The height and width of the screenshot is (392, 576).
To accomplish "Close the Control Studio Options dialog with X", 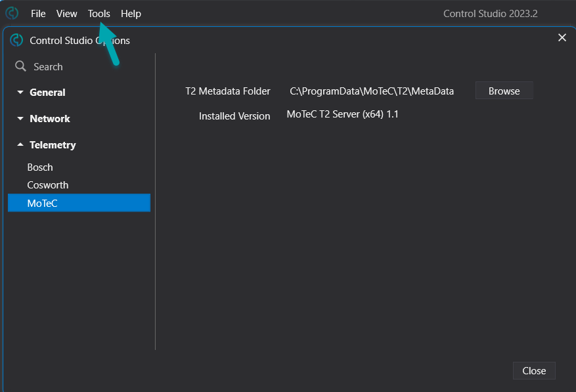I will 562,37.
